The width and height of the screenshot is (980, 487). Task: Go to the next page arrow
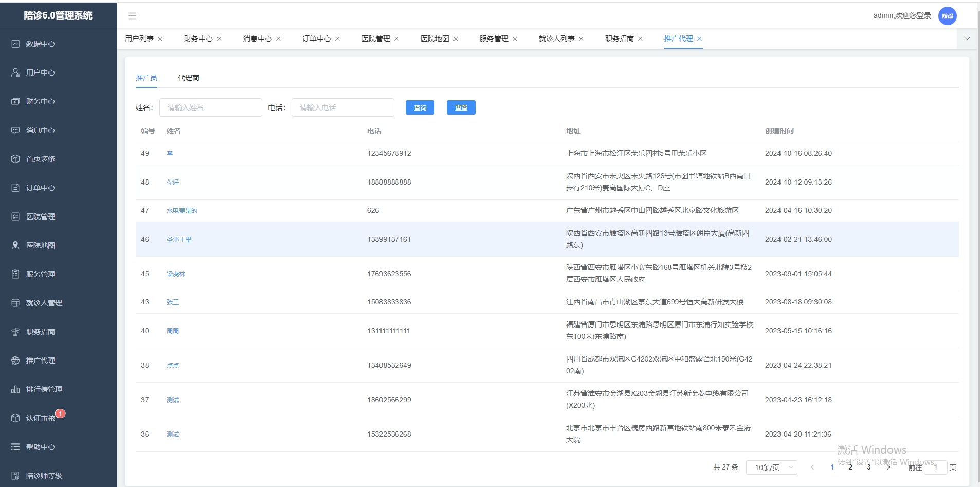pyautogui.click(x=888, y=467)
